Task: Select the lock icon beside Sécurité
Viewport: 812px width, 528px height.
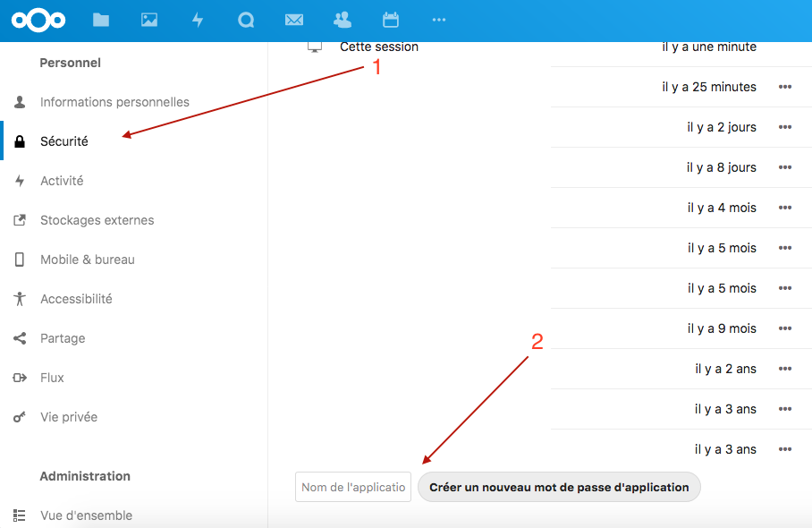Action: (x=21, y=141)
